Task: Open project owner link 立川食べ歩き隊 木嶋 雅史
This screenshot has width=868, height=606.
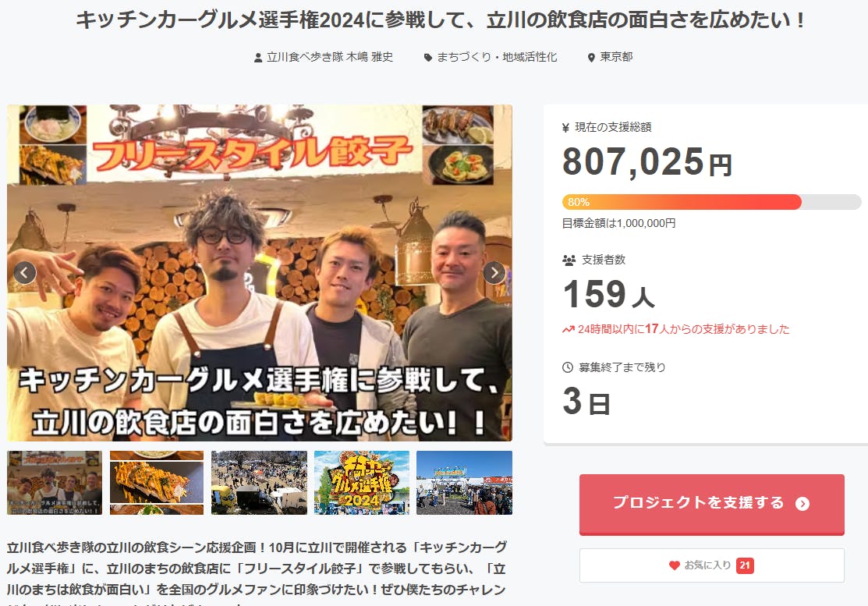Action: 330,57
